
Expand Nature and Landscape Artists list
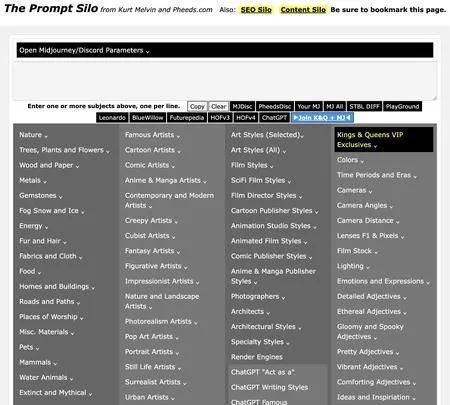tap(162, 301)
